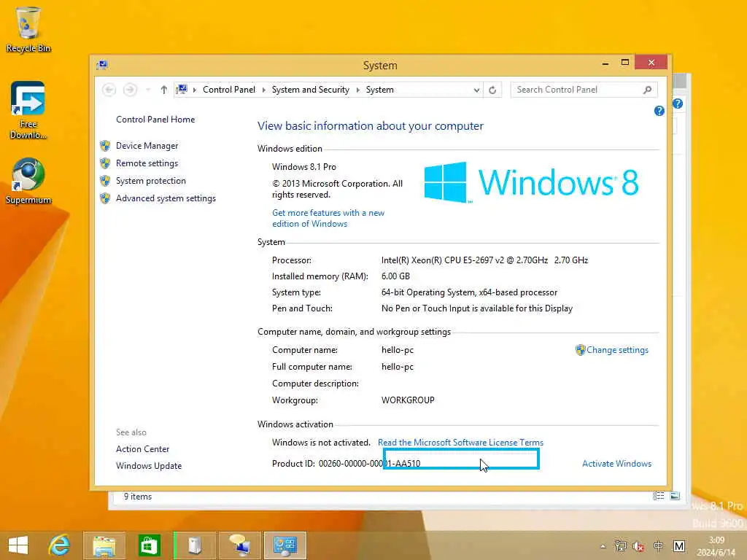Show hidden tray icons arrow
Image resolution: width=747 pixels, height=560 pixels.
coord(603,546)
